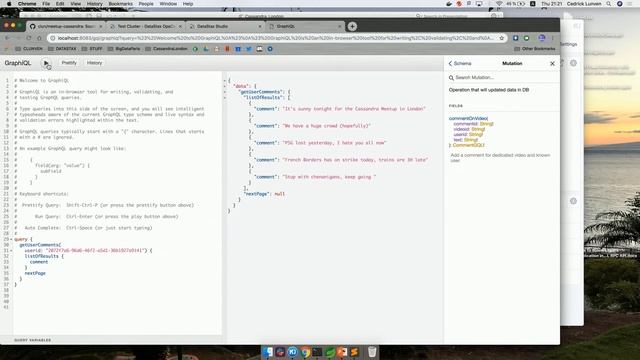Collapse the query block on line 29
The image size is (640, 360).
11,239
